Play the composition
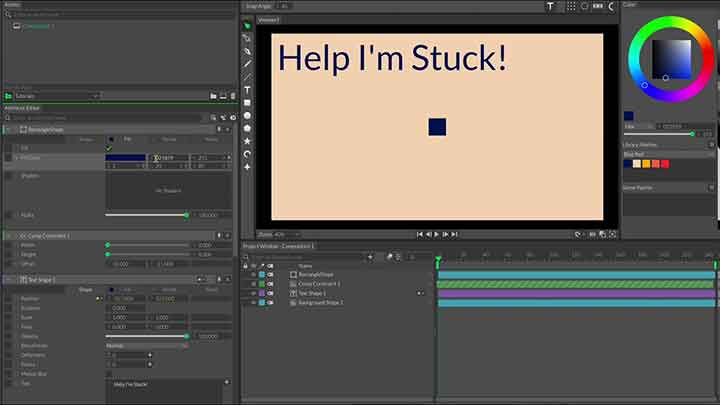Image resolution: width=720 pixels, height=405 pixels. pyautogui.click(x=437, y=235)
